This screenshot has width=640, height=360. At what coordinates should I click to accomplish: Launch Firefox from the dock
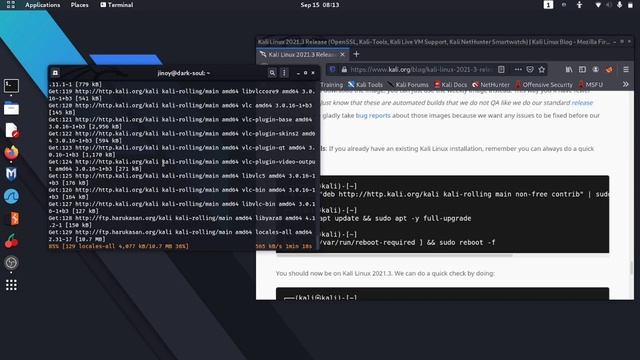(x=11, y=152)
